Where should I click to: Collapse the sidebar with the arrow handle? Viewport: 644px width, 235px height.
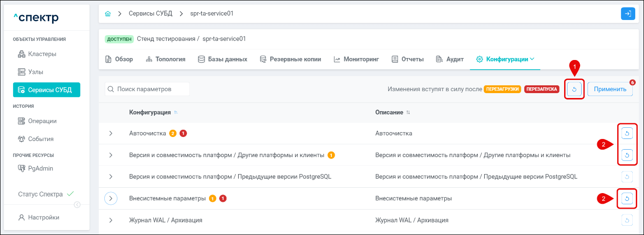pyautogui.click(x=77, y=205)
